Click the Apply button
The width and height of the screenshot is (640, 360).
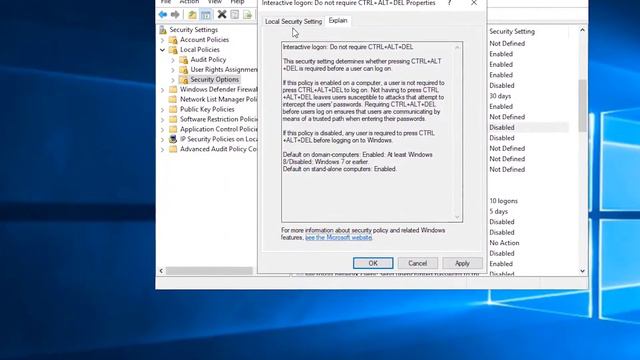[x=462, y=263]
